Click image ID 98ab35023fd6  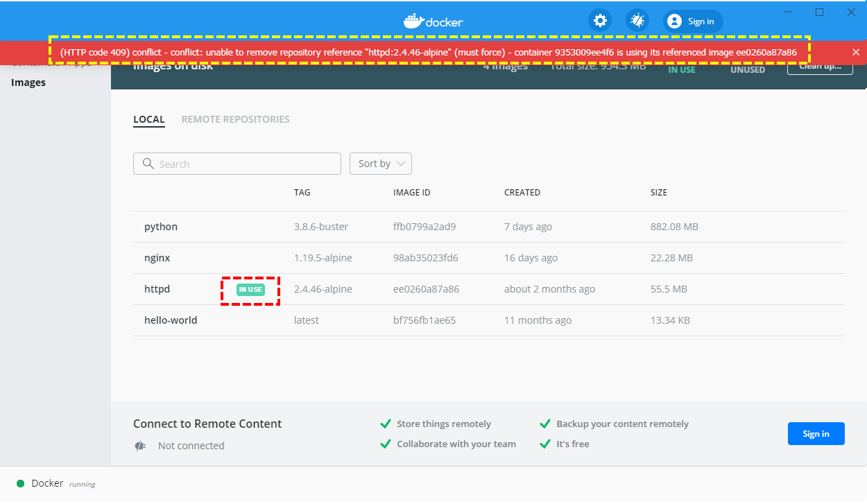click(426, 258)
